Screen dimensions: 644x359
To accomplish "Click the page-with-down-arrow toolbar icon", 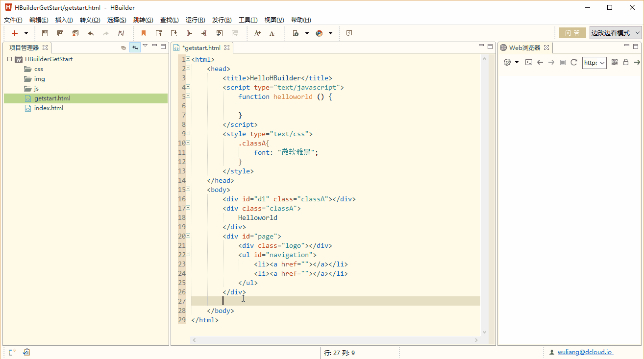I will (174, 33).
